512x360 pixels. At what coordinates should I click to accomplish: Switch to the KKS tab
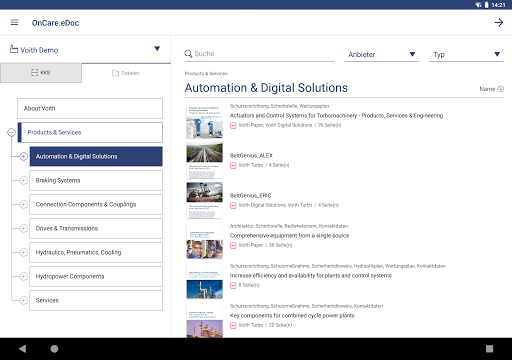pyautogui.click(x=41, y=73)
